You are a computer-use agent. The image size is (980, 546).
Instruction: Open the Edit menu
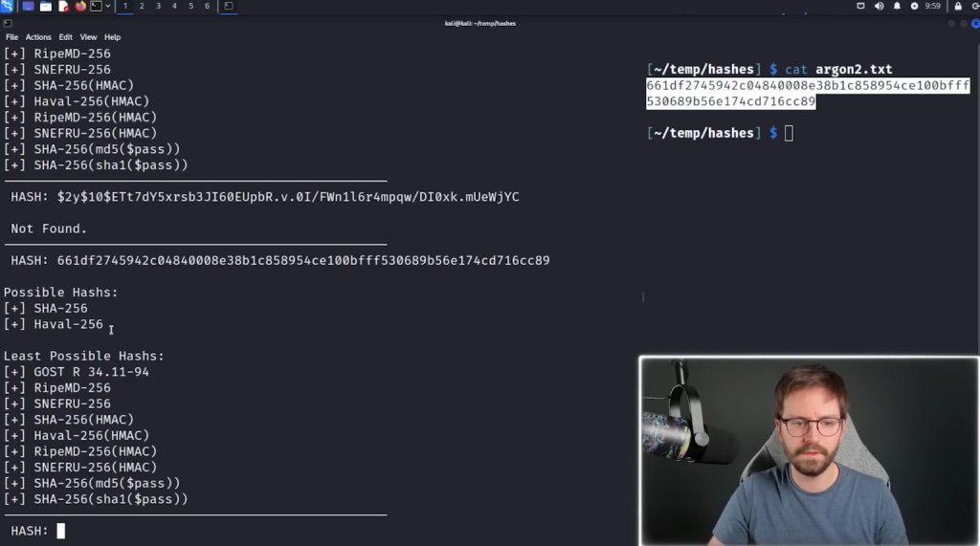(x=66, y=37)
